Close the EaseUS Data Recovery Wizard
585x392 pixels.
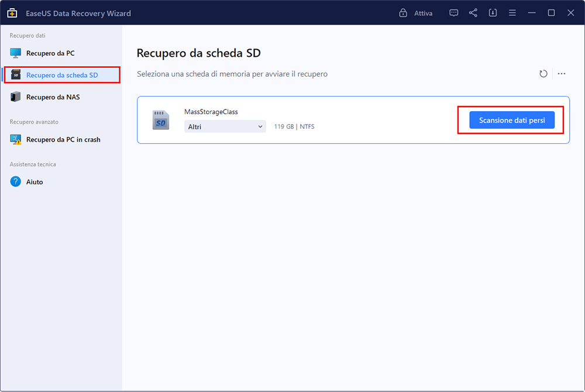coord(570,13)
